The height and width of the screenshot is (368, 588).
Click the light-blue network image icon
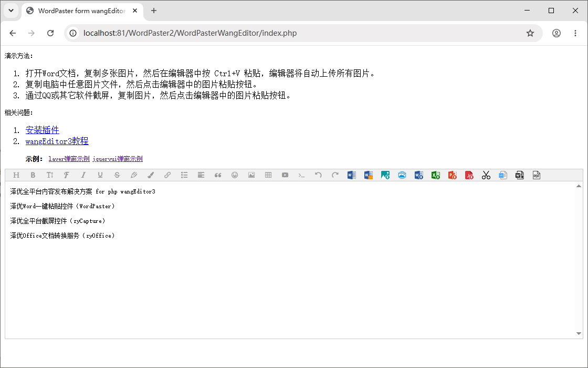pos(402,175)
